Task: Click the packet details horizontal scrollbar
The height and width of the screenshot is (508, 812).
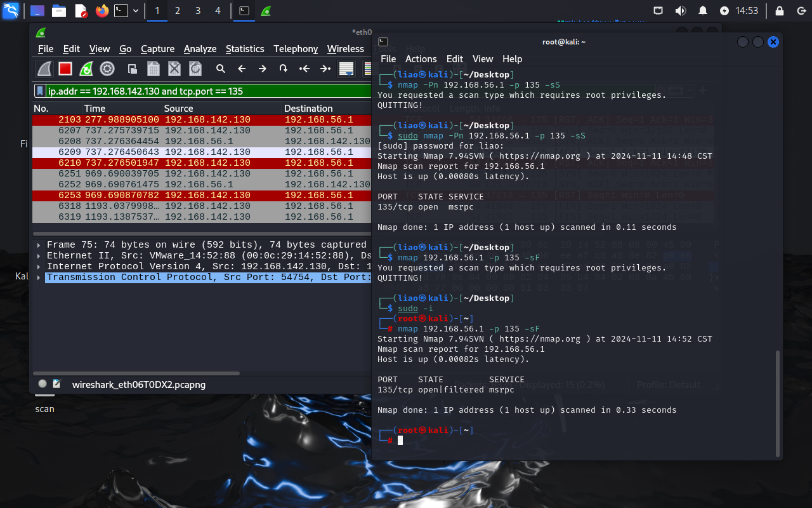Action: 136,373
